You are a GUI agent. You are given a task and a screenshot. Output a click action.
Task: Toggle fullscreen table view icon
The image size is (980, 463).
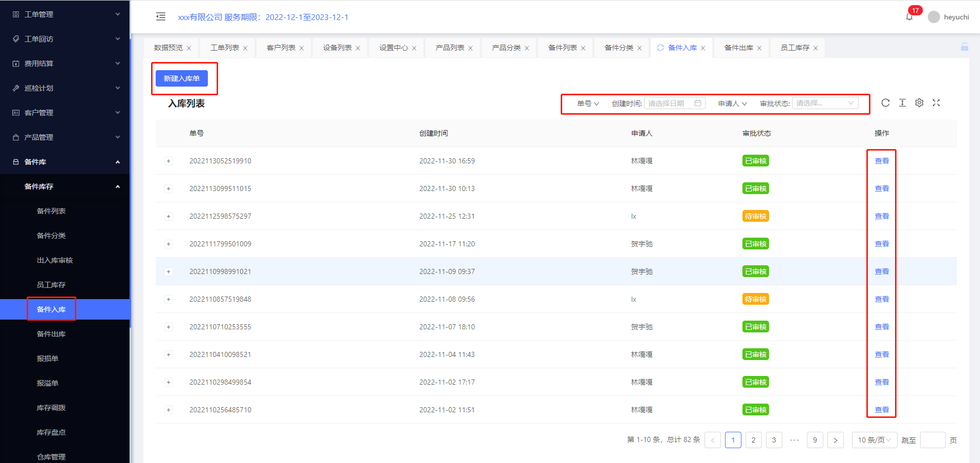(936, 103)
